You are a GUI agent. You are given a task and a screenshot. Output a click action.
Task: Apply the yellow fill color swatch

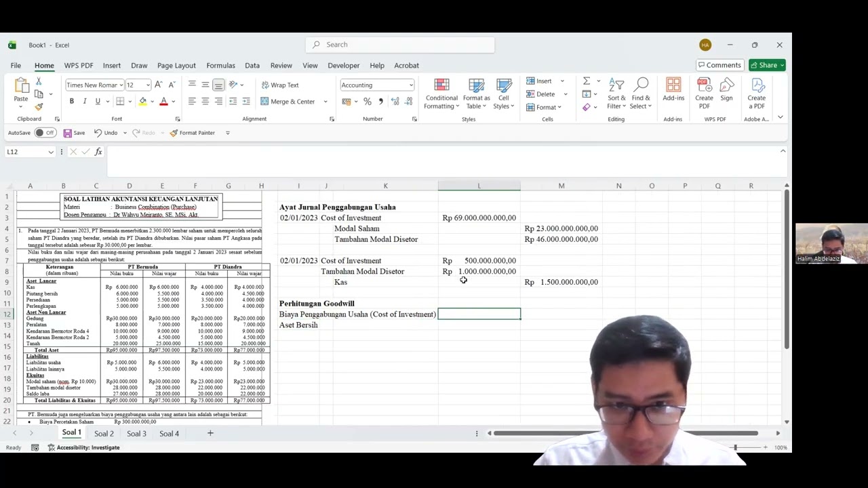tap(142, 102)
